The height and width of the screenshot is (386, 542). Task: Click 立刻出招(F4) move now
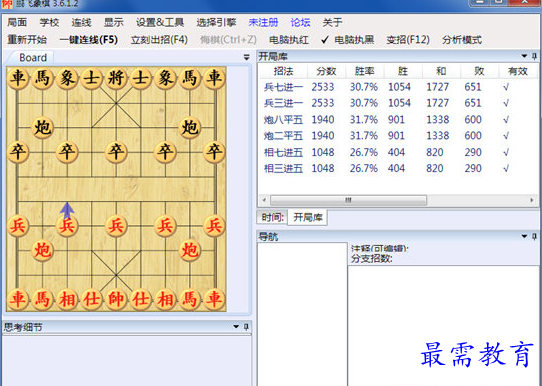tap(159, 40)
